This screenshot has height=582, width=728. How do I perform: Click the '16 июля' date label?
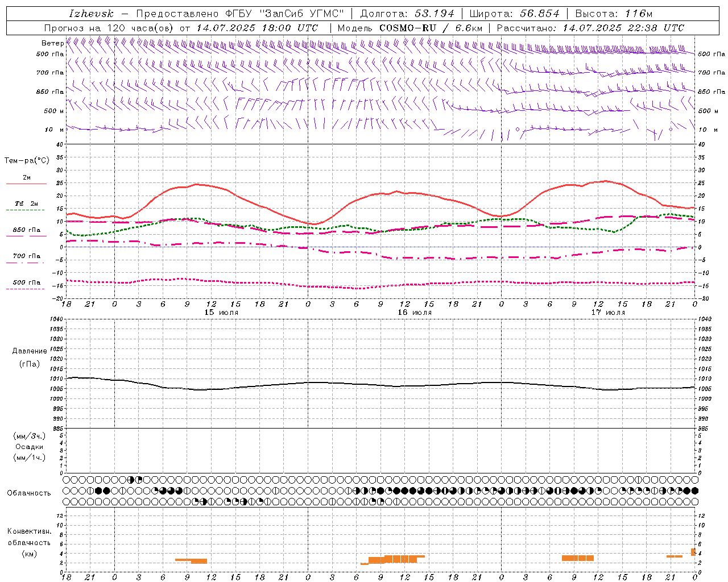(415, 313)
